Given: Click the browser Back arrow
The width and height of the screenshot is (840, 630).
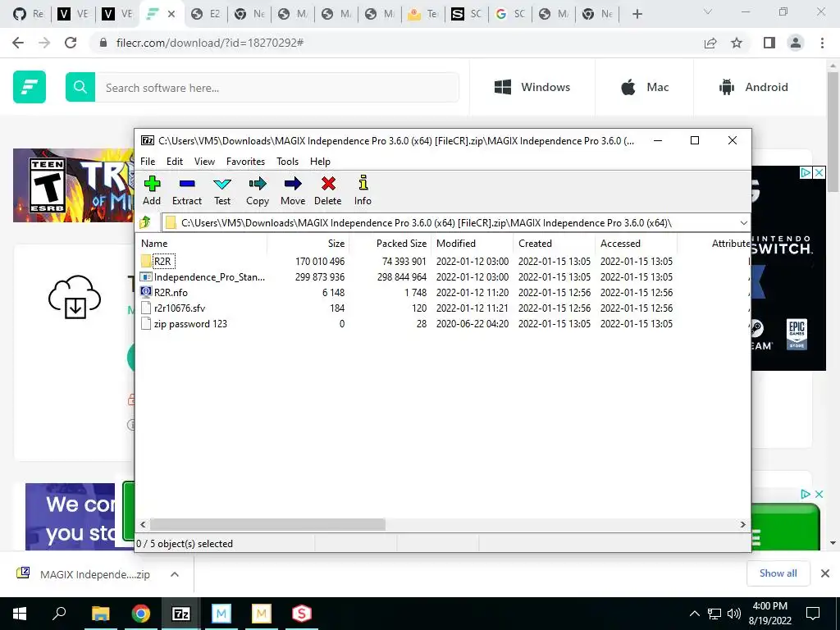Looking at the screenshot, I should (x=18, y=43).
